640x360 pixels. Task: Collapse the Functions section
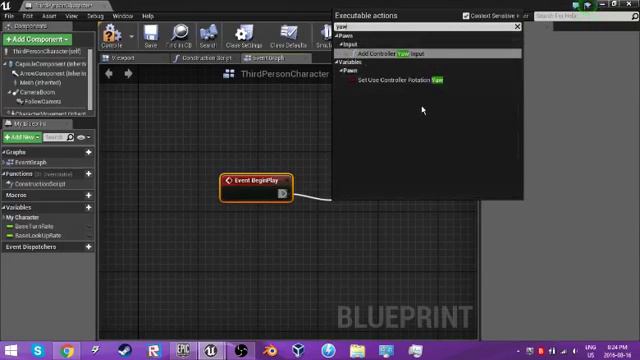(x=4, y=174)
